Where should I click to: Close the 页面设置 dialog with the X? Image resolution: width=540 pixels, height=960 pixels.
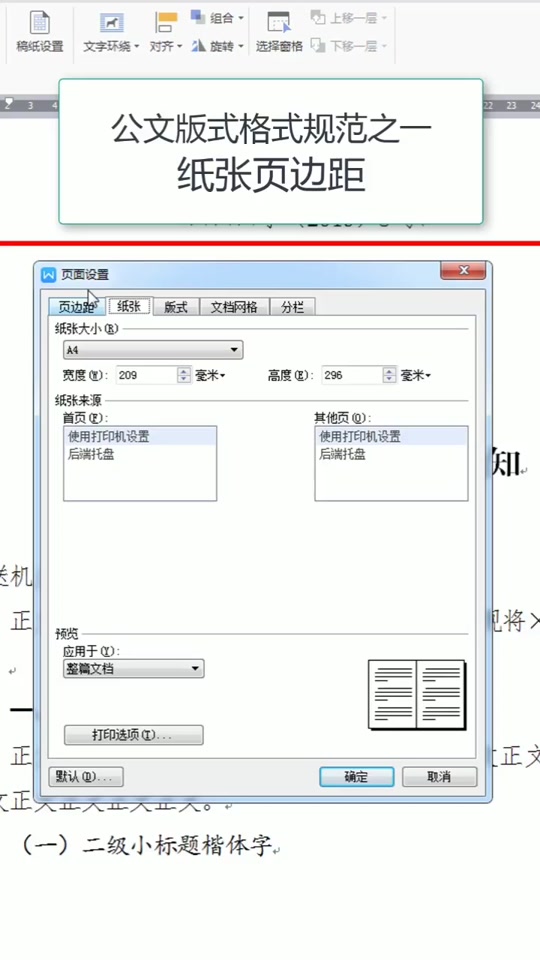click(463, 270)
